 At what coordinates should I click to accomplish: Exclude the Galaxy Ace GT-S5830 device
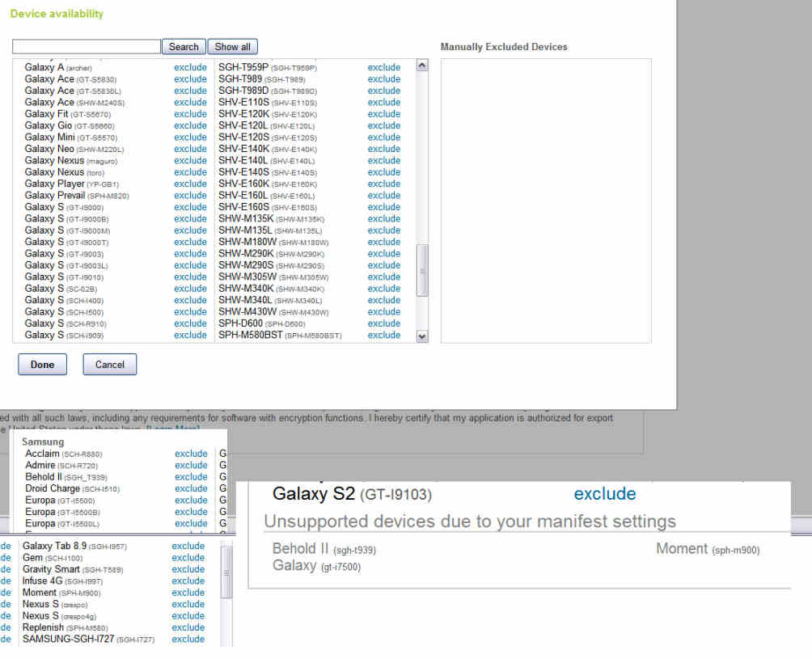pyautogui.click(x=191, y=79)
